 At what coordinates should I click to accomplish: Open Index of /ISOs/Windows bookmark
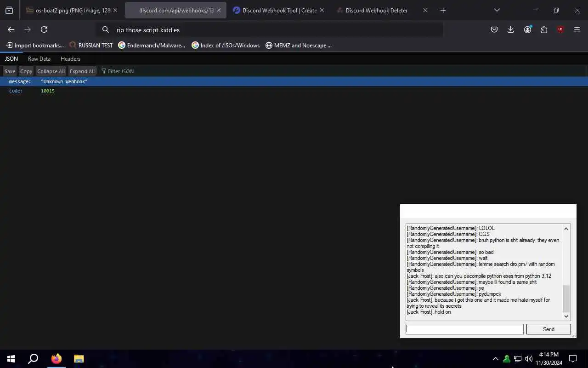(x=226, y=45)
